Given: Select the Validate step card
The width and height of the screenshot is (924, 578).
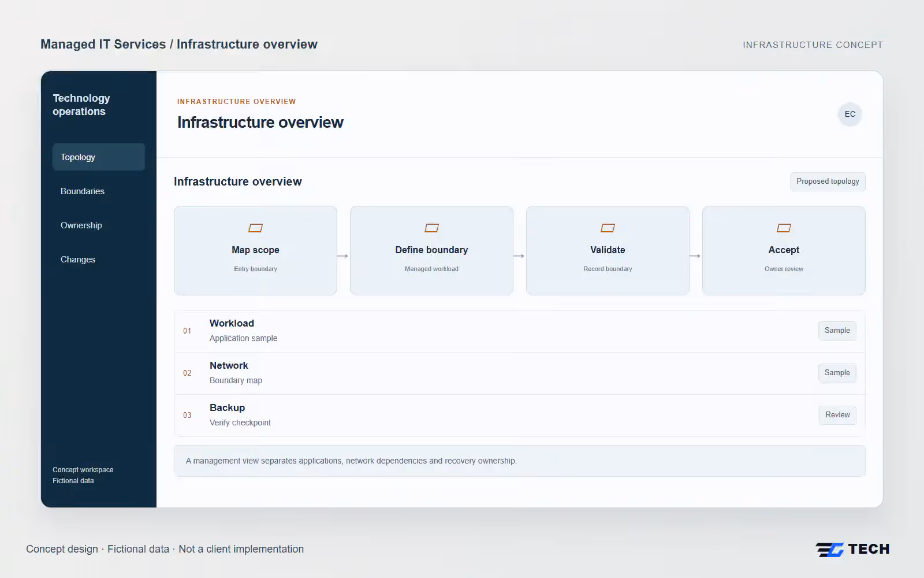Looking at the screenshot, I should (x=608, y=250).
